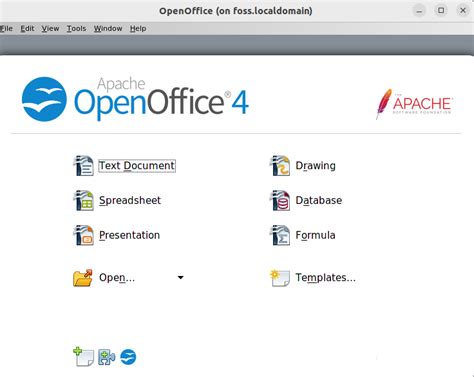
Task: Create a new Formula
Action: pyautogui.click(x=315, y=235)
